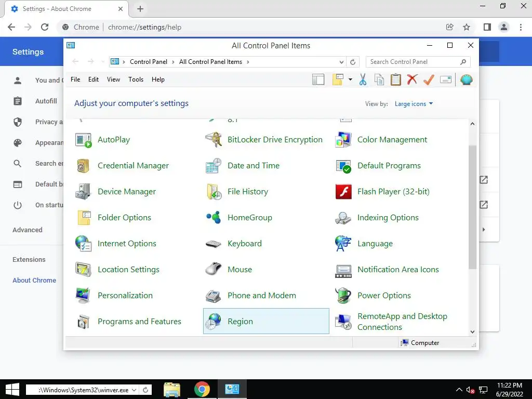Click Autofill in Chrome Settings sidebar
The width and height of the screenshot is (532, 399).
[x=46, y=101]
